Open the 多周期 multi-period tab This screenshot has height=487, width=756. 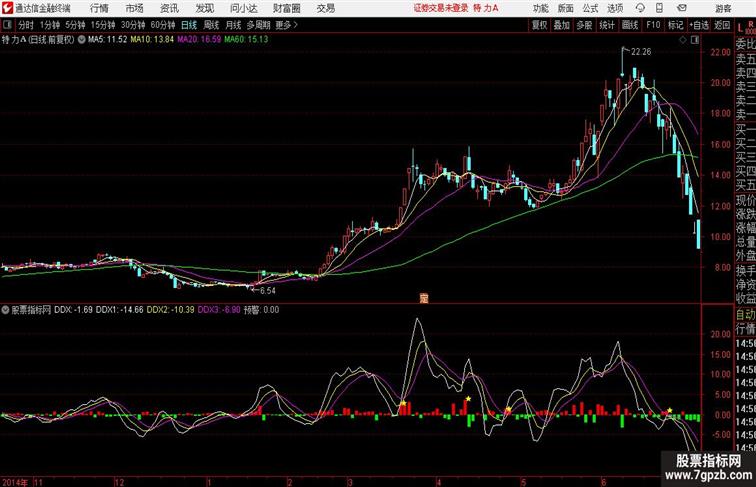(x=258, y=25)
